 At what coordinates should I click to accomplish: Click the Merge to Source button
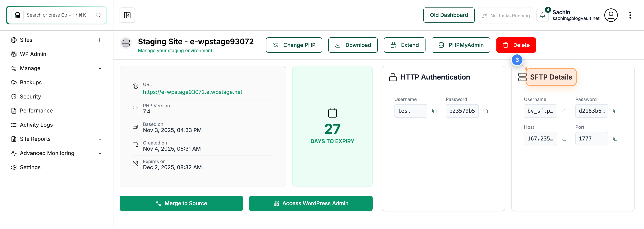[181, 203]
